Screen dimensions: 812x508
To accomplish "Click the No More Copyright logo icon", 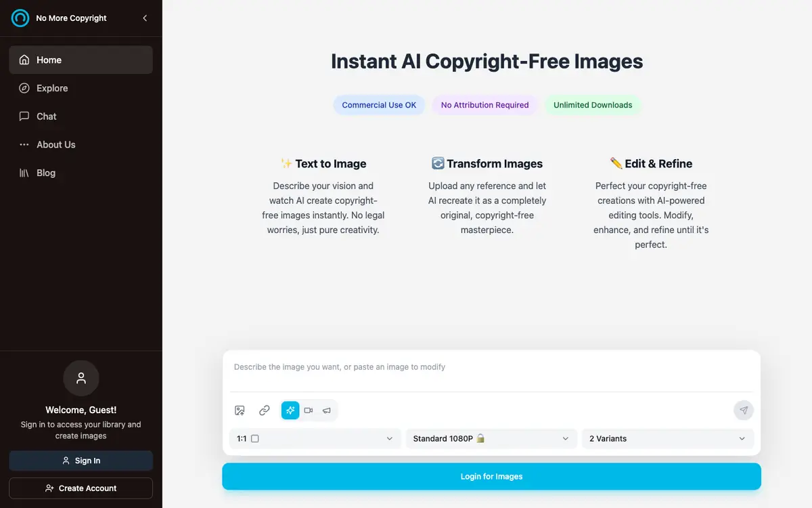I will 20,18.
